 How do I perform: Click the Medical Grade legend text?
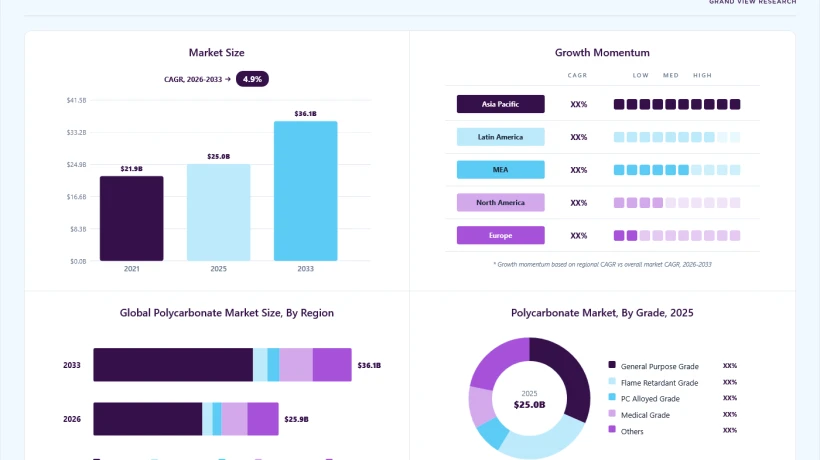click(645, 415)
